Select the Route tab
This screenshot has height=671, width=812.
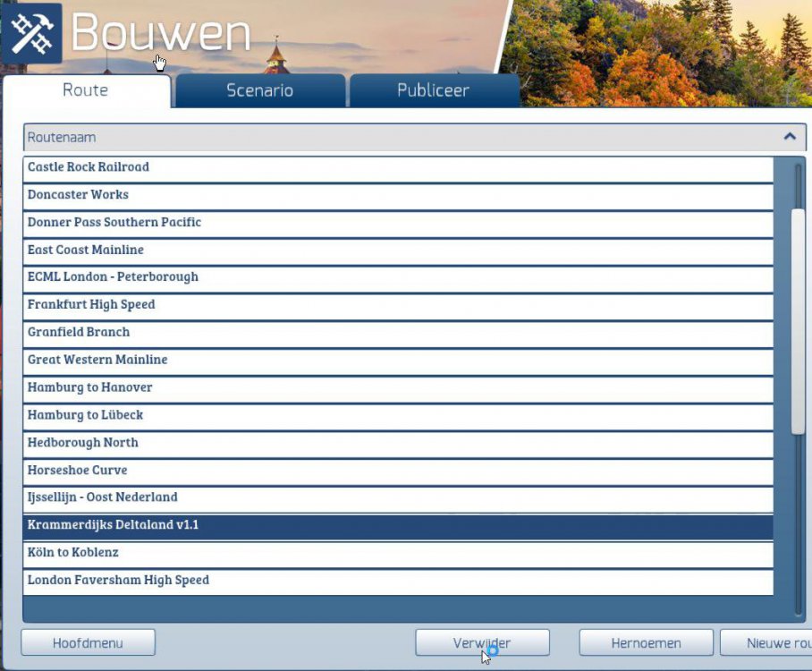tap(86, 90)
